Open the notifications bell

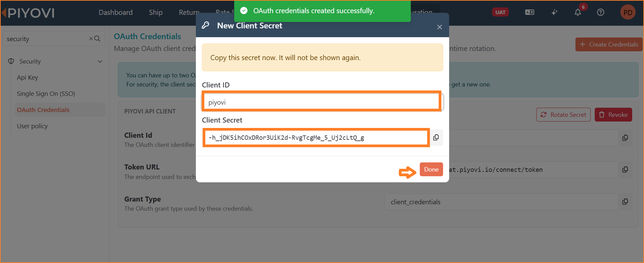(578, 12)
